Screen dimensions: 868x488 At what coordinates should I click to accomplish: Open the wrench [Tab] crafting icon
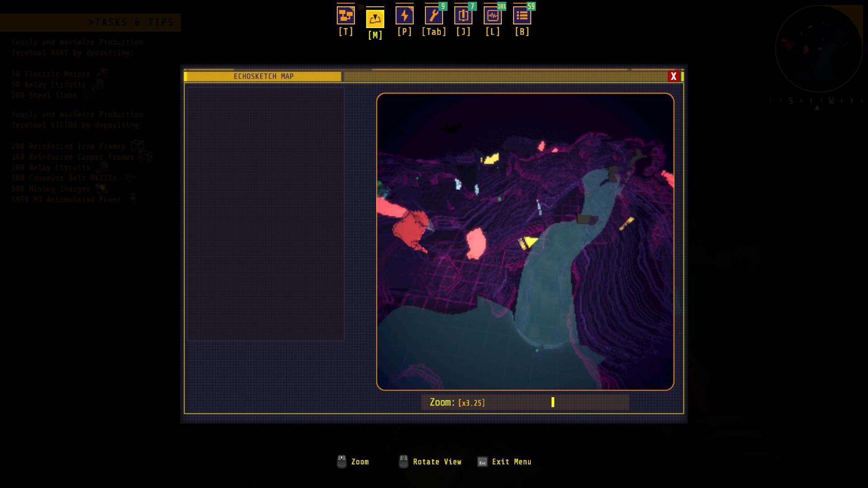[434, 16]
